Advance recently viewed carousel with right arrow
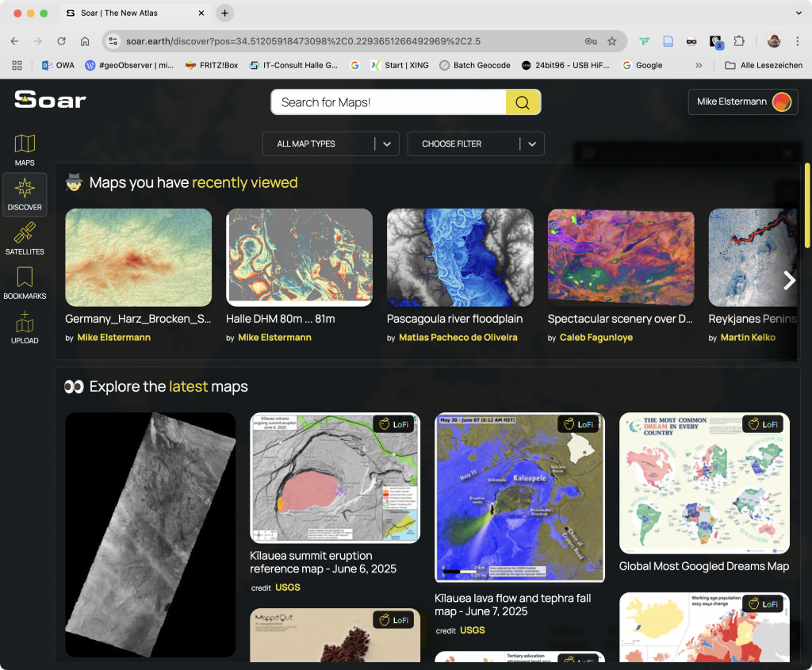812x670 pixels. point(789,281)
